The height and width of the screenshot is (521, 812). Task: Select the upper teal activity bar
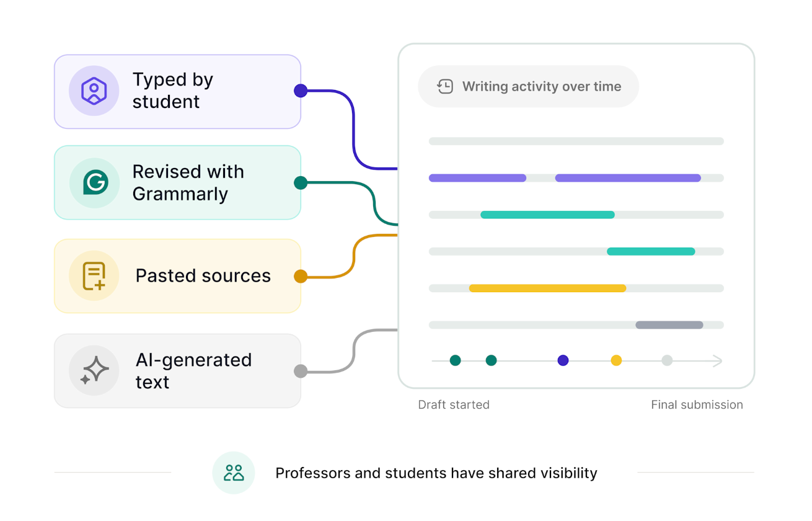coord(547,215)
